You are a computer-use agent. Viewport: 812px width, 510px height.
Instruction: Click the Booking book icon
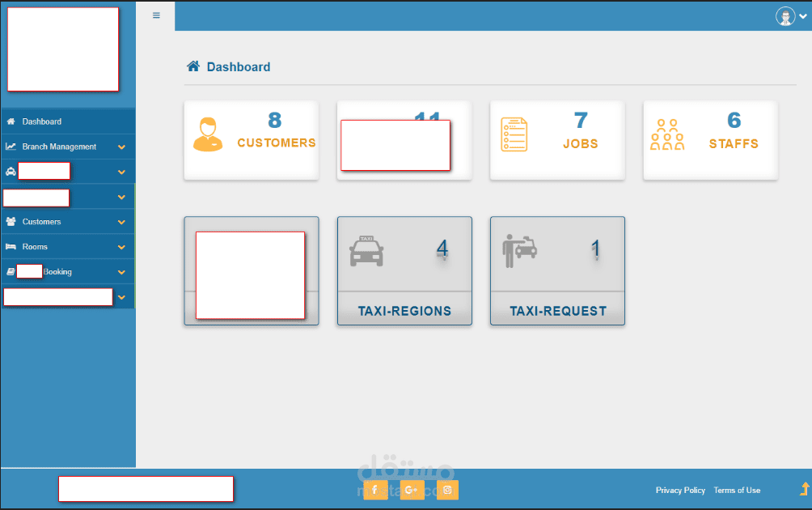click(x=11, y=271)
